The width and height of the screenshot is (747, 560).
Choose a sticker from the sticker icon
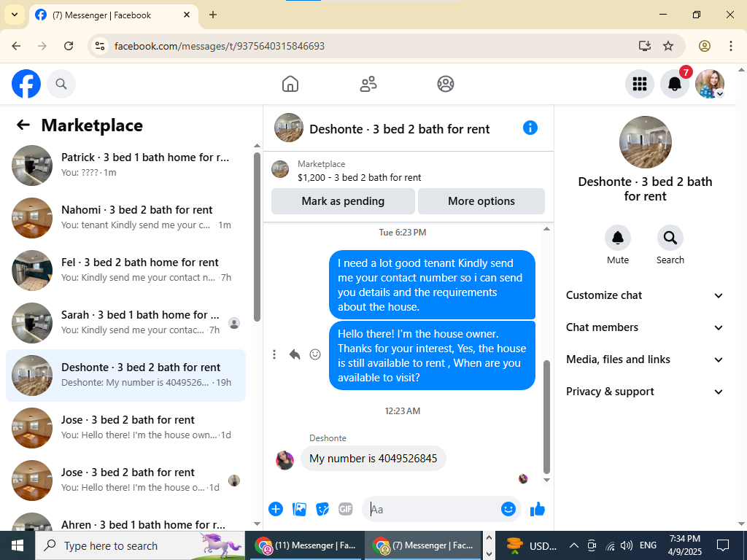click(x=322, y=509)
